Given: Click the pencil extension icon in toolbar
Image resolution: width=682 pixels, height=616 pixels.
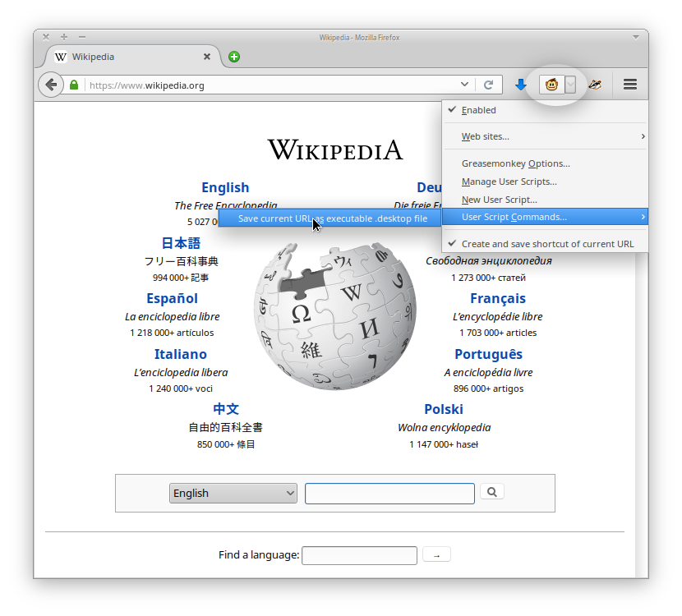Looking at the screenshot, I should [595, 85].
